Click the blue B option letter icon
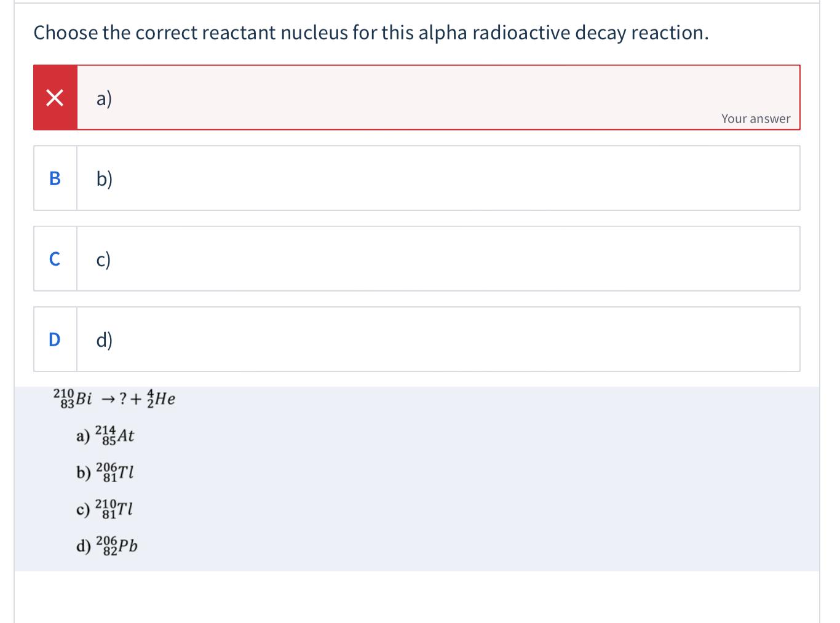Image resolution: width=840 pixels, height=623 pixels. 54,178
